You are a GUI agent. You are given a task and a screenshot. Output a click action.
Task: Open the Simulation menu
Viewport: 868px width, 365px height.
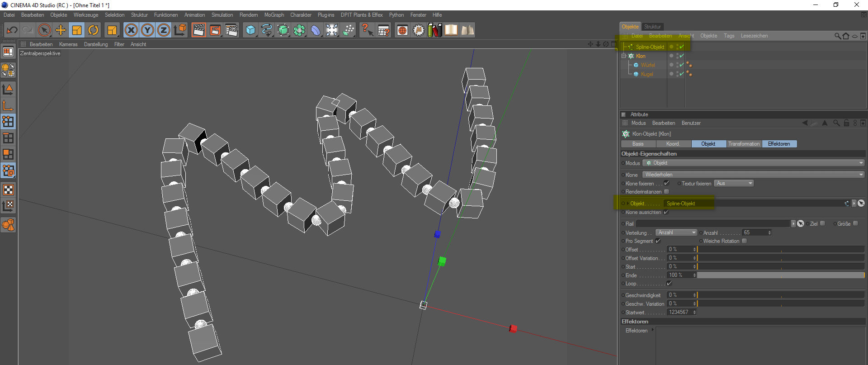pos(222,15)
